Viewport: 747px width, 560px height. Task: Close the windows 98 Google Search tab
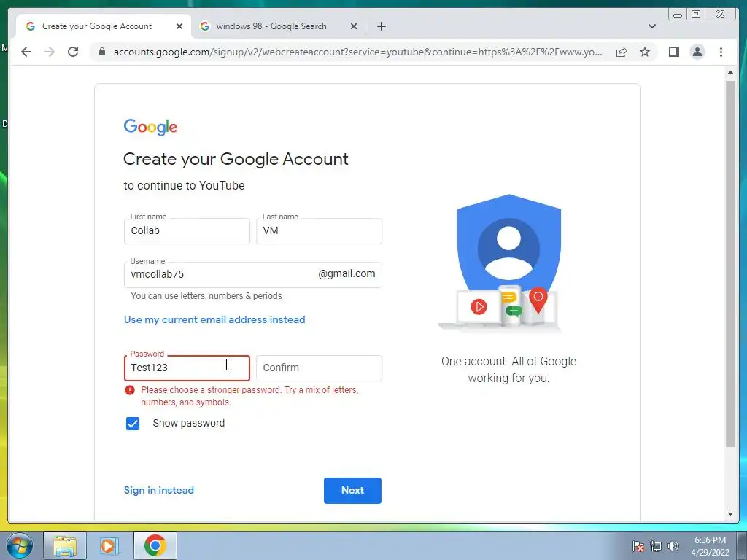(x=354, y=26)
